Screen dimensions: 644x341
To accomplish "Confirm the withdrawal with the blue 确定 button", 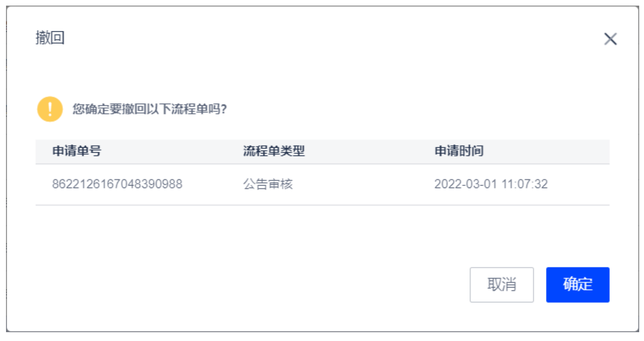I will pos(577,284).
